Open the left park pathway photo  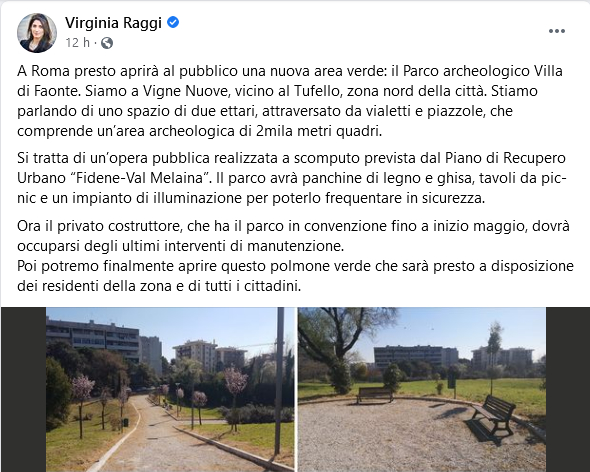pos(170,390)
